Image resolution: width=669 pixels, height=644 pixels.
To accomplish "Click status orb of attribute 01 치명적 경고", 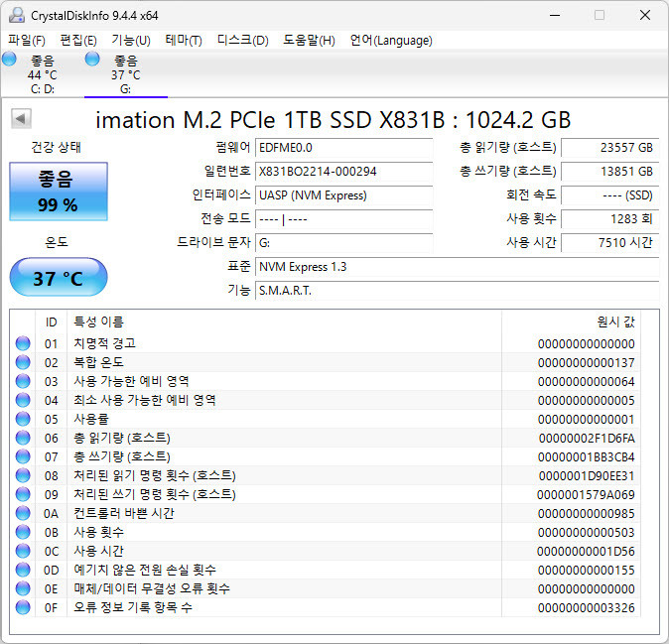I will tap(23, 343).
